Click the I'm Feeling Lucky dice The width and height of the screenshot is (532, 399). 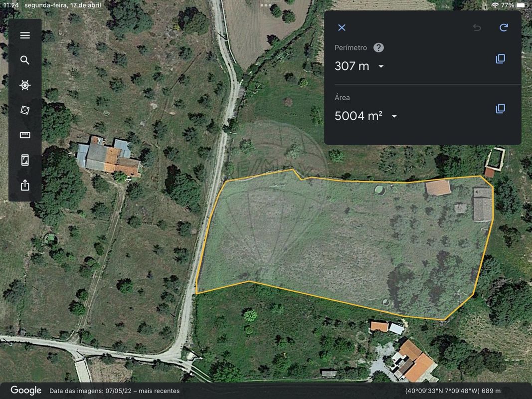pos(25,110)
